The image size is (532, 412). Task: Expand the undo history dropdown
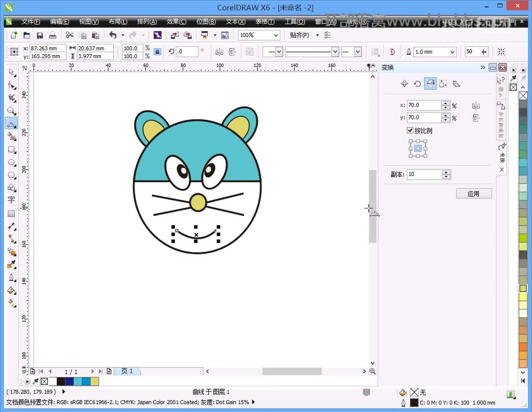click(123, 35)
